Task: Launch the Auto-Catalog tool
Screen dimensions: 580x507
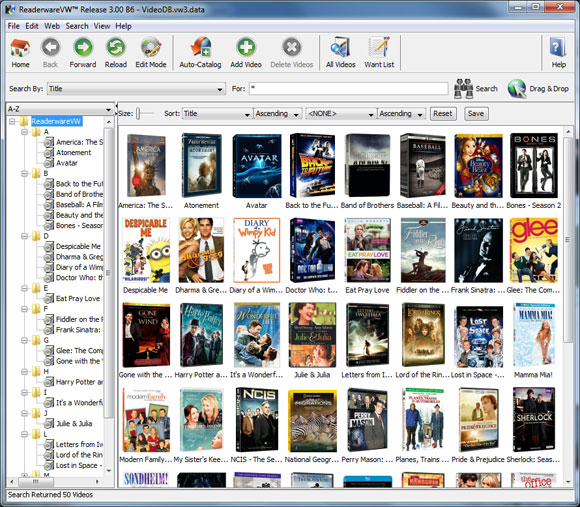Action: pyautogui.click(x=200, y=48)
